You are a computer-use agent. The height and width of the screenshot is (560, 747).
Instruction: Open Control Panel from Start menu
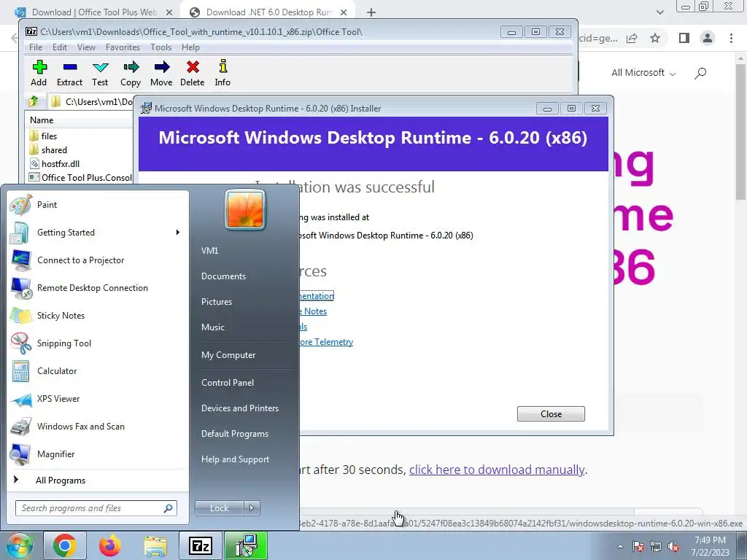[228, 383]
